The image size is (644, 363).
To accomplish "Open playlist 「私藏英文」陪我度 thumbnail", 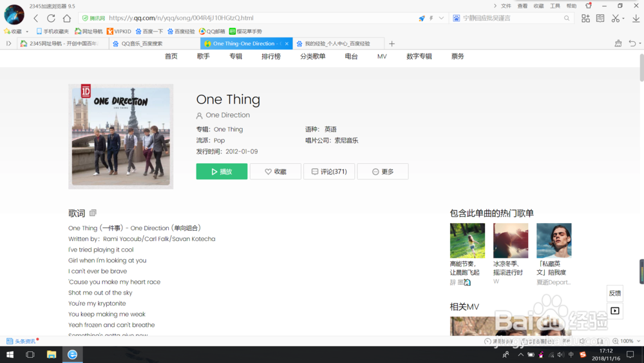I will click(554, 240).
